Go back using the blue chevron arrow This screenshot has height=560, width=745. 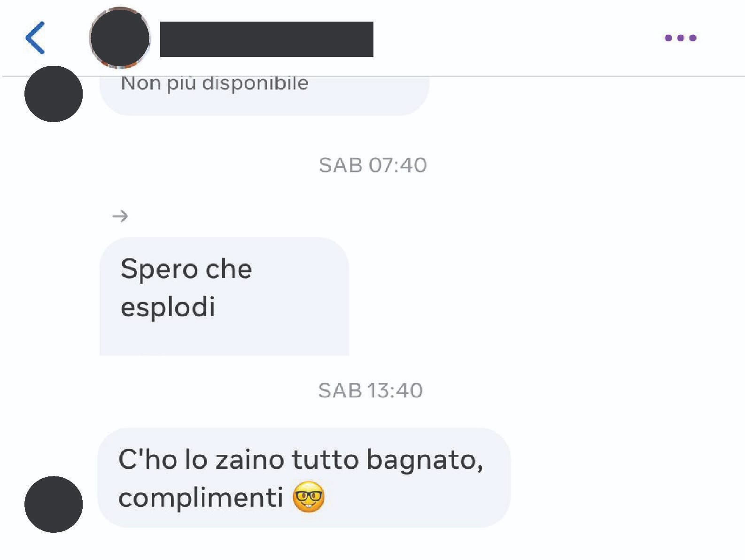pos(35,38)
